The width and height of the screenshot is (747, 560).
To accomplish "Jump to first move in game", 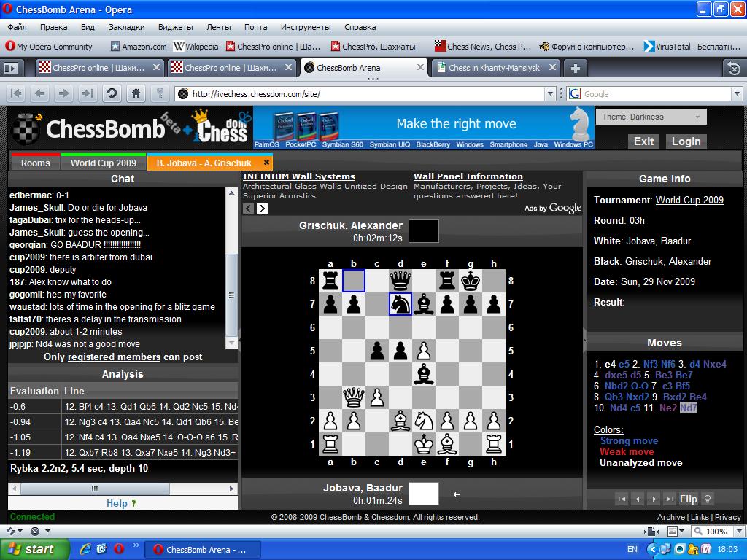I will 622,499.
